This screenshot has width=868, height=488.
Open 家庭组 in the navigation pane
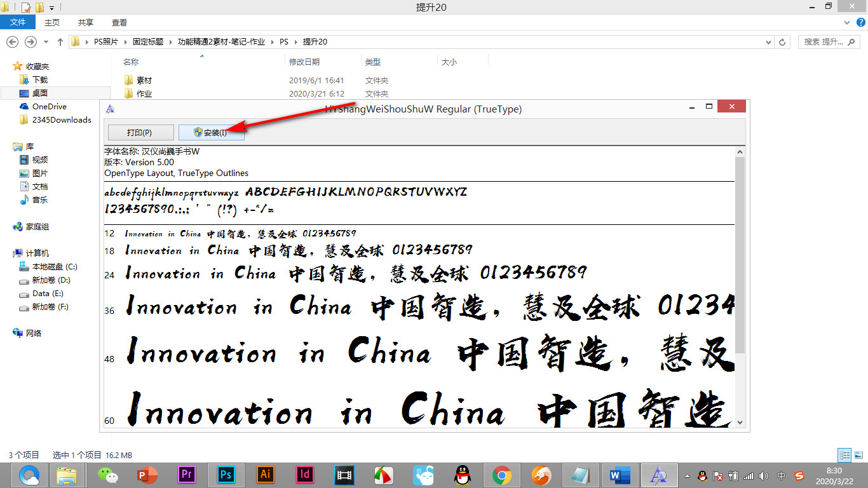(37, 226)
